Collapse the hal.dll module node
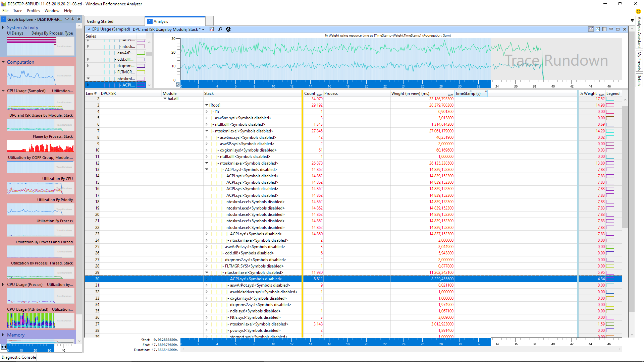 pos(165,99)
